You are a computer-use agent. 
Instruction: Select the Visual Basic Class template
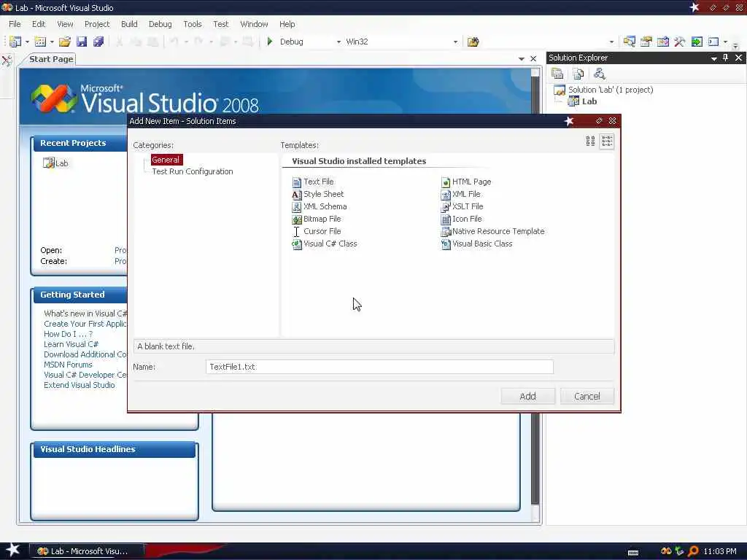pos(477,244)
